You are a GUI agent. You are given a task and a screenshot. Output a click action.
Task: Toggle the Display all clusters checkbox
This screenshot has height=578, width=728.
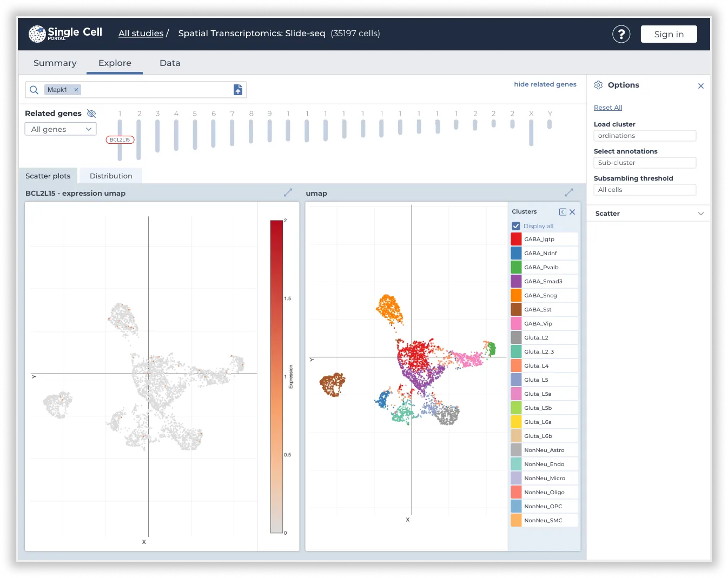click(x=516, y=226)
